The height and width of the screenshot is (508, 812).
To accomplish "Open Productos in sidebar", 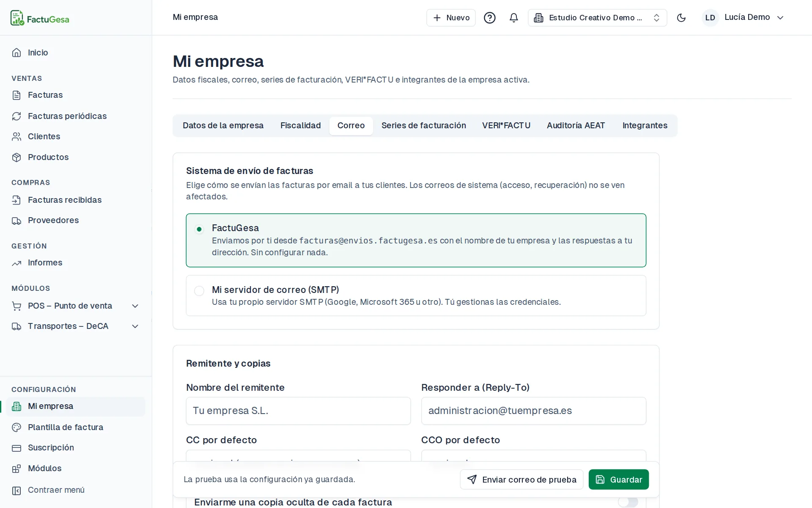I will [76, 157].
